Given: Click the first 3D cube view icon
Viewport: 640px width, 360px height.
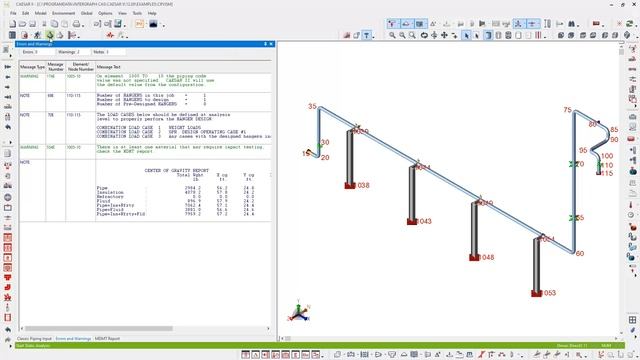Looking at the screenshot, I should point(561,36).
